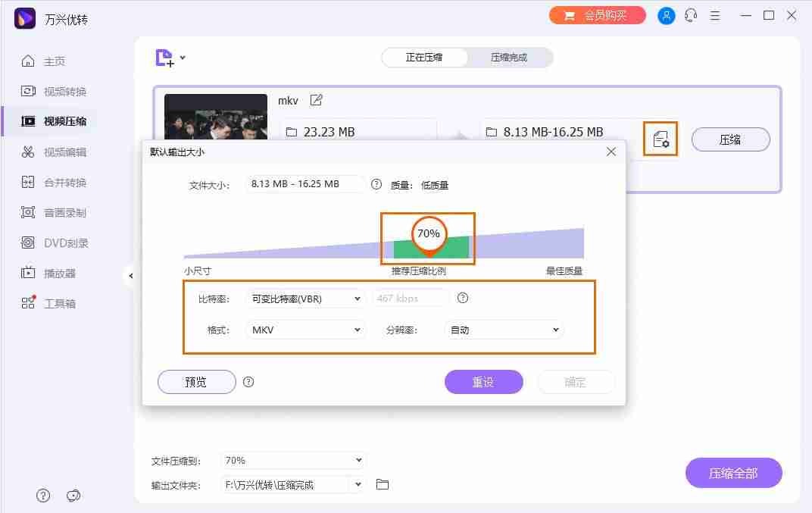The image size is (812, 513).
Task: Click the DVD disc sidebar icon
Action: click(28, 242)
